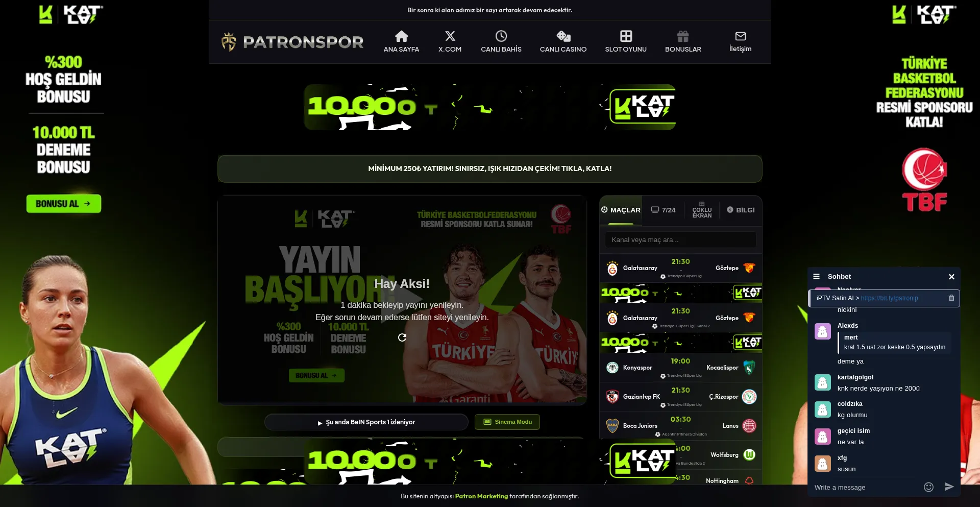Open CANLI CASINO dice icon

pos(563,36)
